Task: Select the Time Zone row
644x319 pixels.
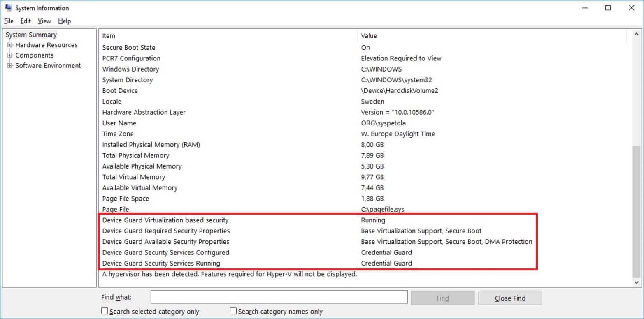Action: tap(362, 134)
